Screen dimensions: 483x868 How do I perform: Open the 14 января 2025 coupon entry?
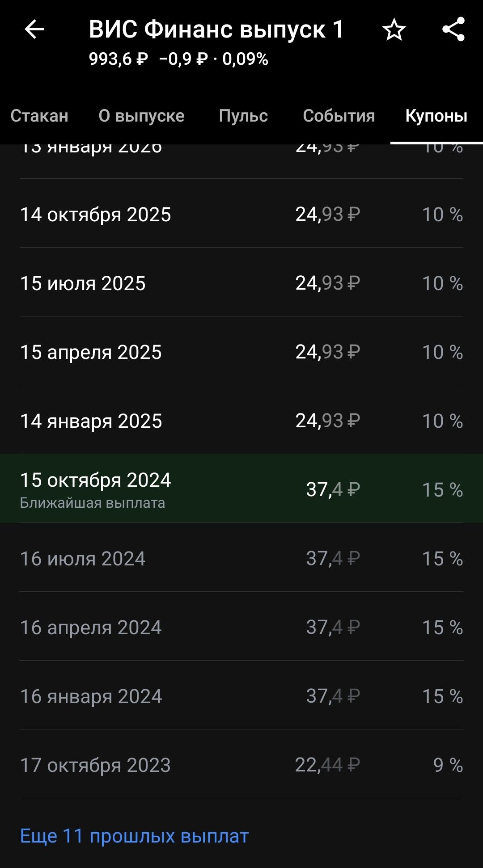click(241, 421)
